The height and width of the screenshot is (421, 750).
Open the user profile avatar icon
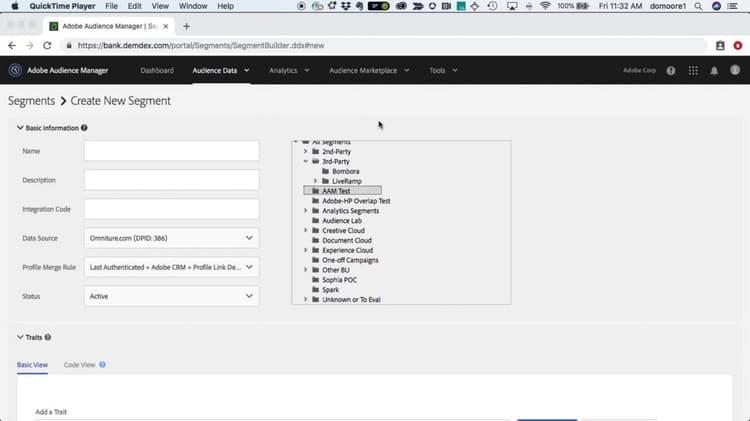[x=735, y=70]
